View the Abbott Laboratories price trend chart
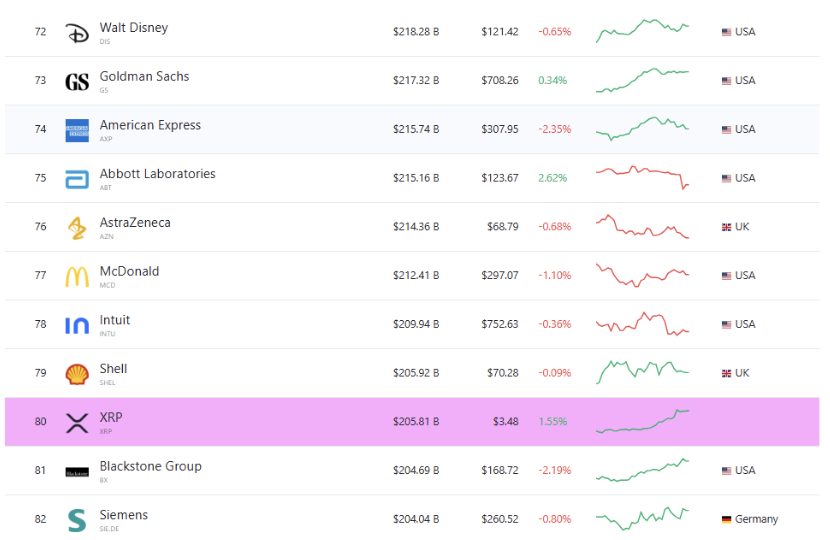This screenshot has width=830, height=540. point(643,177)
